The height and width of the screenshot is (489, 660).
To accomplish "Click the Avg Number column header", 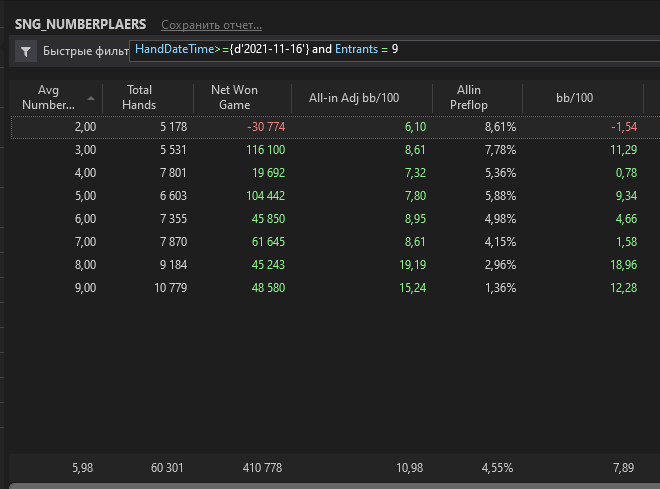I will 48,98.
